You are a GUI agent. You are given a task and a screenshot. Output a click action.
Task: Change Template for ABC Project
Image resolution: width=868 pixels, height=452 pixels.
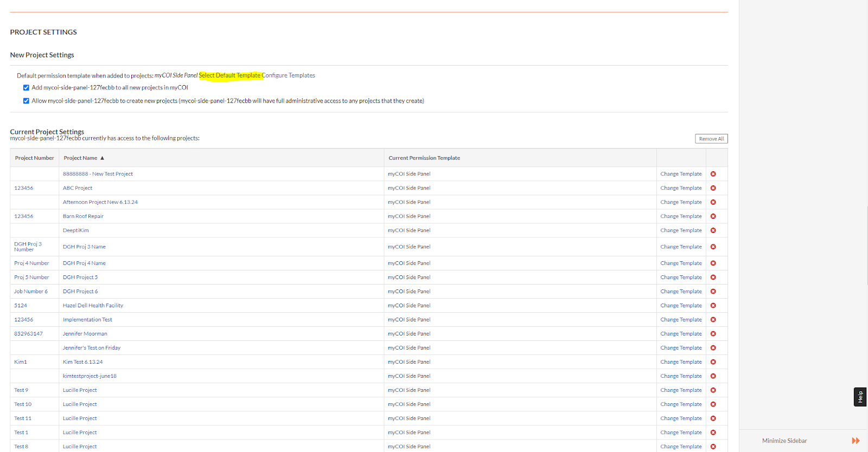coord(681,188)
